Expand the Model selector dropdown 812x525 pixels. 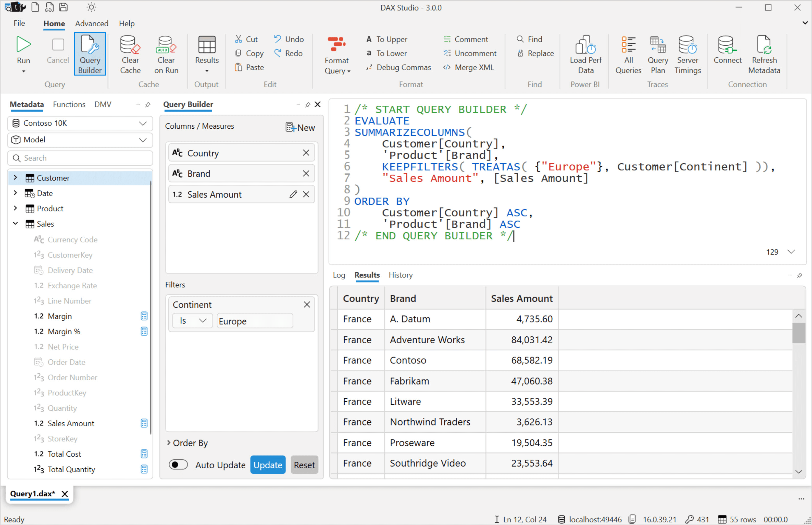144,140
